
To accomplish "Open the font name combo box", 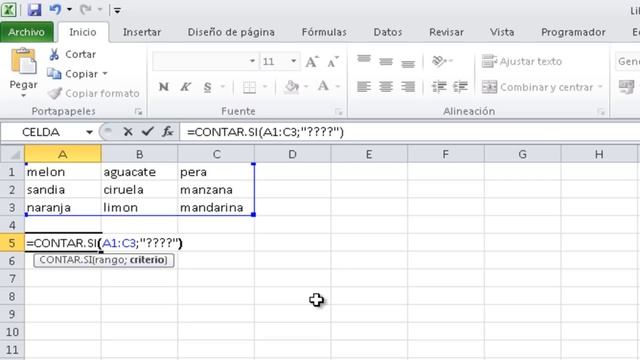I will (x=205, y=61).
